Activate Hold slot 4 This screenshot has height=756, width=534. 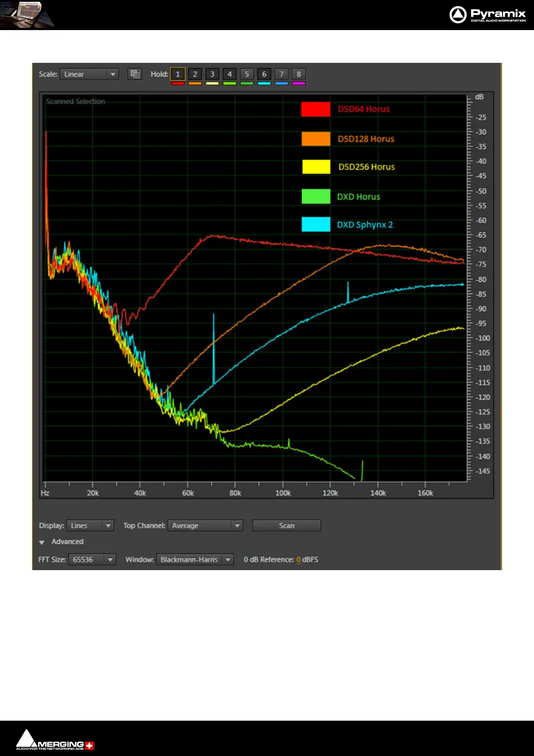pos(229,74)
